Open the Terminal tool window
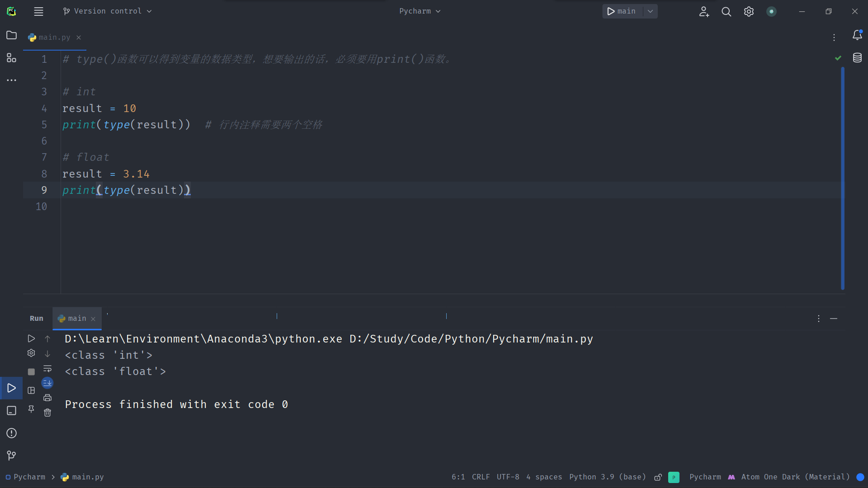868x488 pixels. pyautogui.click(x=11, y=411)
